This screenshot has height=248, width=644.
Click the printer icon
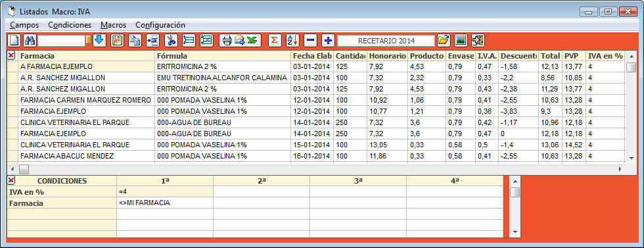click(227, 40)
